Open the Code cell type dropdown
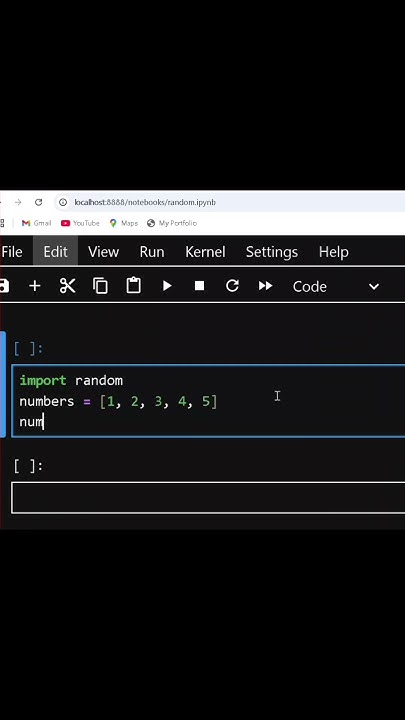405x720 pixels. click(336, 287)
